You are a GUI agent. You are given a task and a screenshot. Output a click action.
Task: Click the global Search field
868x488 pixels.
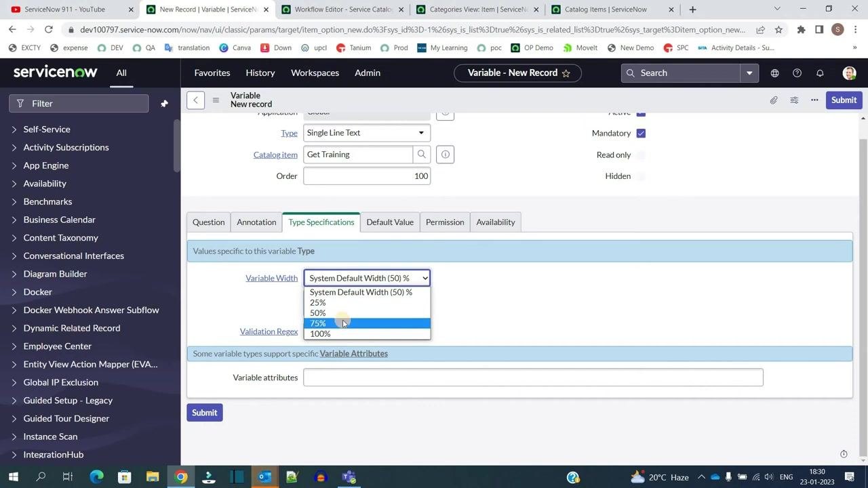click(681, 73)
